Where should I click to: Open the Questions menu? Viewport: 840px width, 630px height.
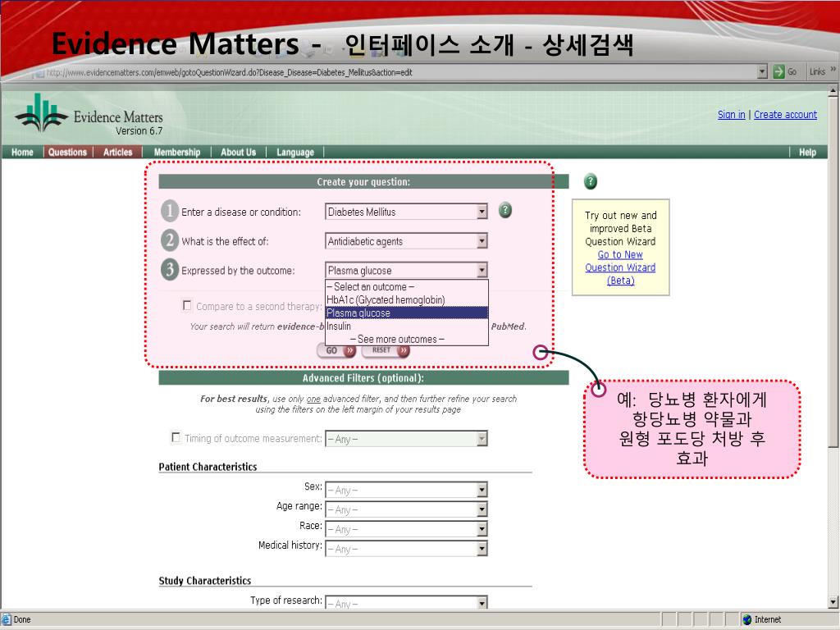[67, 152]
